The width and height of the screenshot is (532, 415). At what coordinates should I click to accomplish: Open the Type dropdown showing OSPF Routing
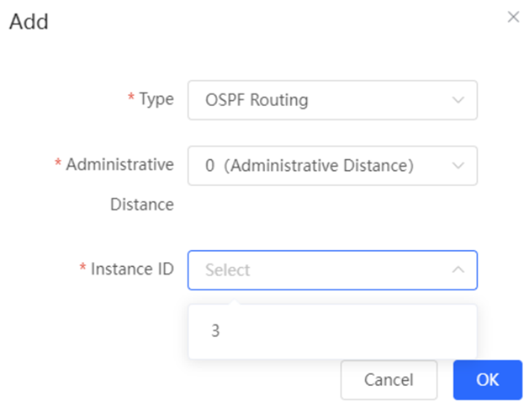(x=332, y=100)
